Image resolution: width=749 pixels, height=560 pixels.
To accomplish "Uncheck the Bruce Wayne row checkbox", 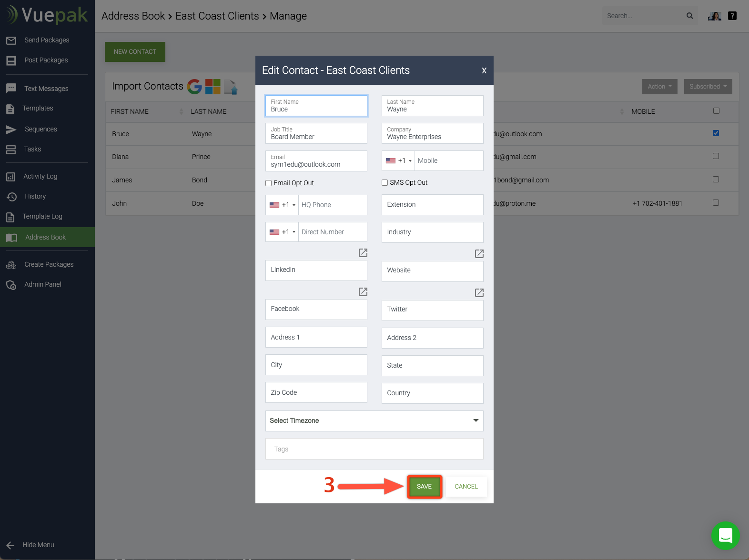I will (x=716, y=133).
